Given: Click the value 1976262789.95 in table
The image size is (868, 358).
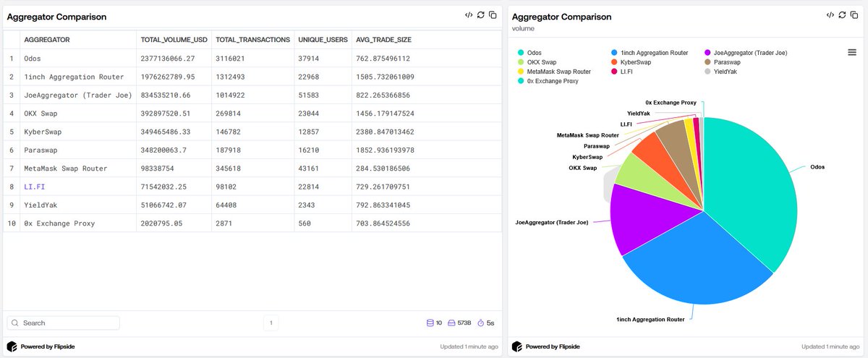Looking at the screenshot, I should pos(167,77).
